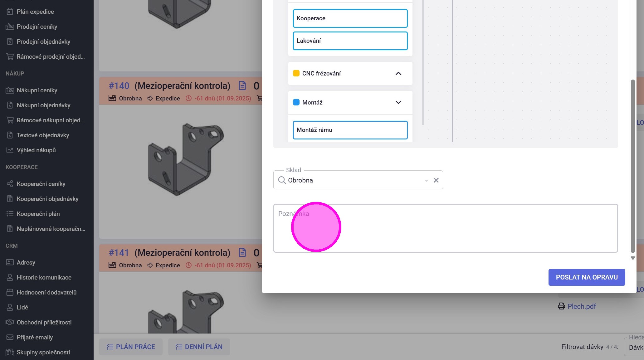The width and height of the screenshot is (644, 360).
Task: Open Hodnocení dodavatelů in sidebar
Action: [46, 292]
